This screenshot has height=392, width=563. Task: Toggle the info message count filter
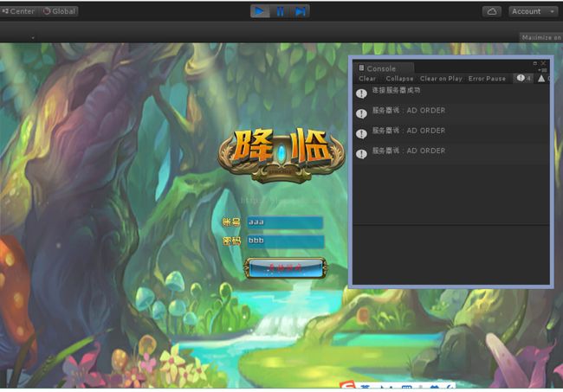coord(523,78)
